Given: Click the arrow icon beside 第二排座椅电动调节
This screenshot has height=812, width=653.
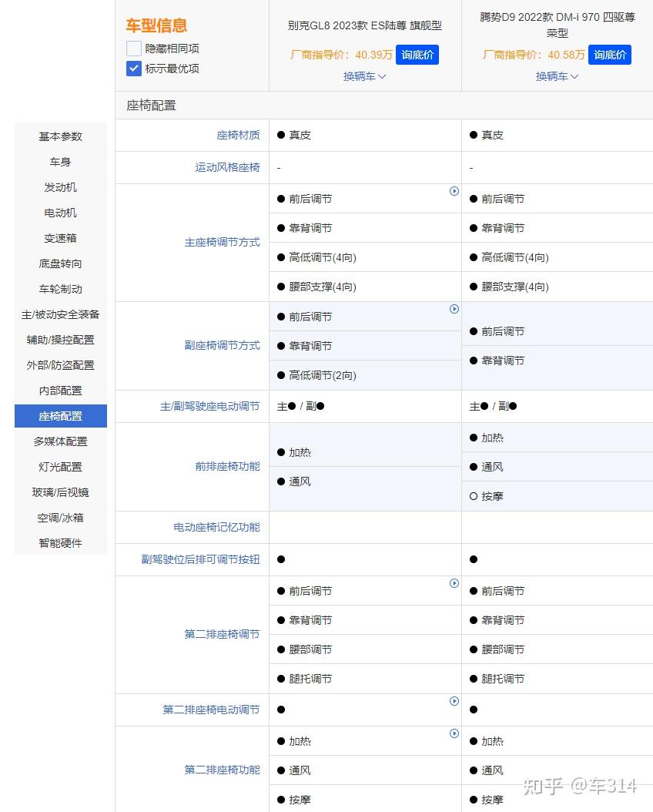Looking at the screenshot, I should pos(454,700).
